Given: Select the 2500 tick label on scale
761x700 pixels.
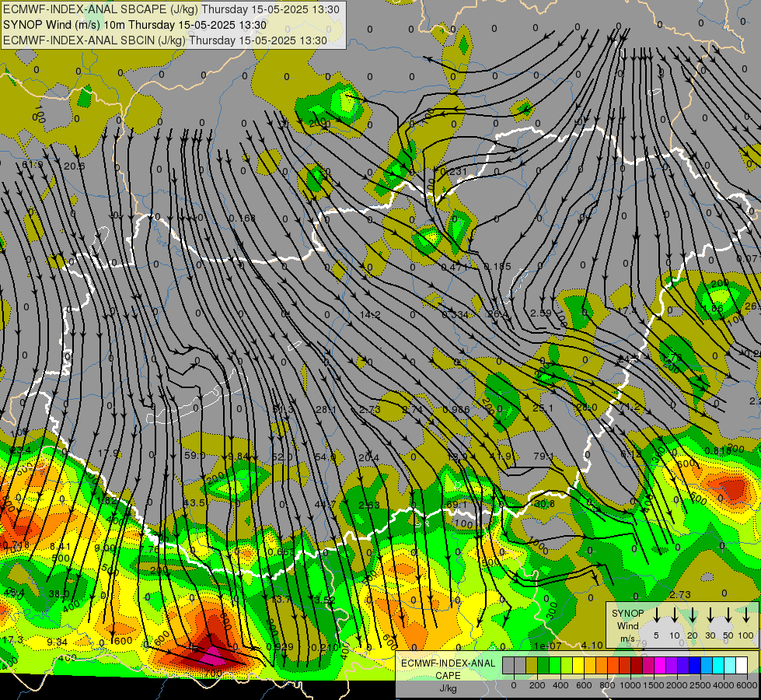Looking at the screenshot, I should [x=700, y=685].
